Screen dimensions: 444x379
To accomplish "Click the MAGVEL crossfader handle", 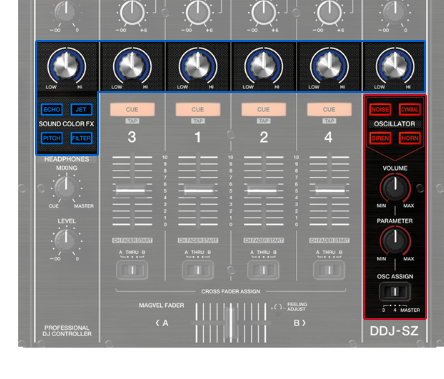I will point(230,323).
